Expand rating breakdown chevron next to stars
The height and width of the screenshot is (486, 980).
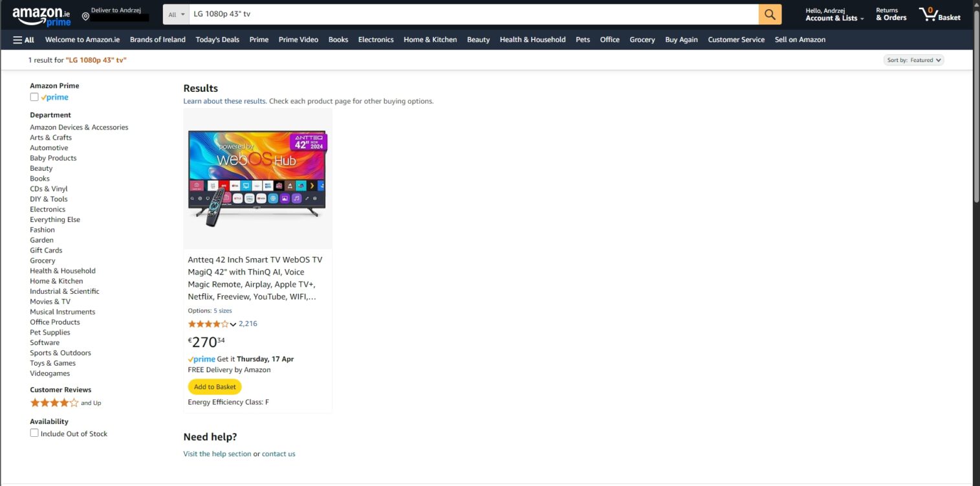click(x=233, y=324)
